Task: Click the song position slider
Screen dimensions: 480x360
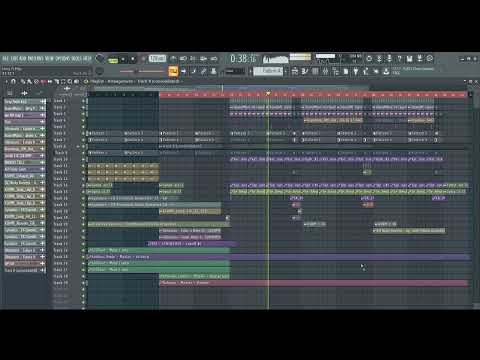Action: point(142,71)
